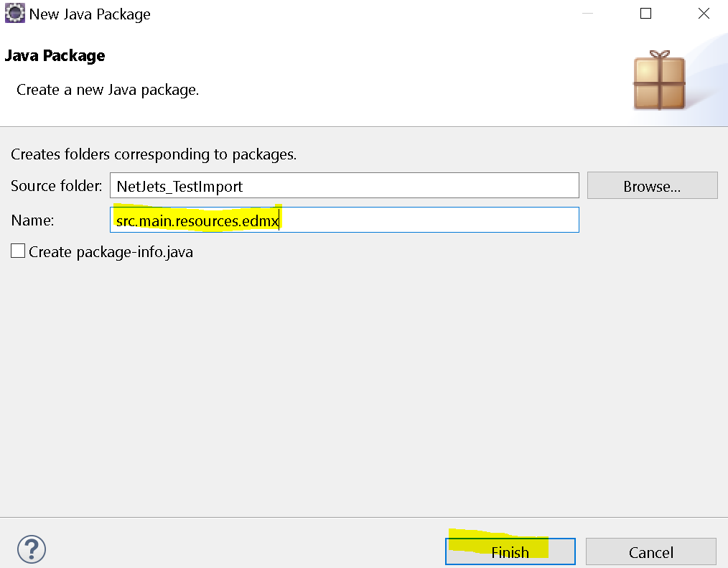This screenshot has width=728, height=568.
Task: Click the 'Java Package' heading
Action: pos(55,56)
